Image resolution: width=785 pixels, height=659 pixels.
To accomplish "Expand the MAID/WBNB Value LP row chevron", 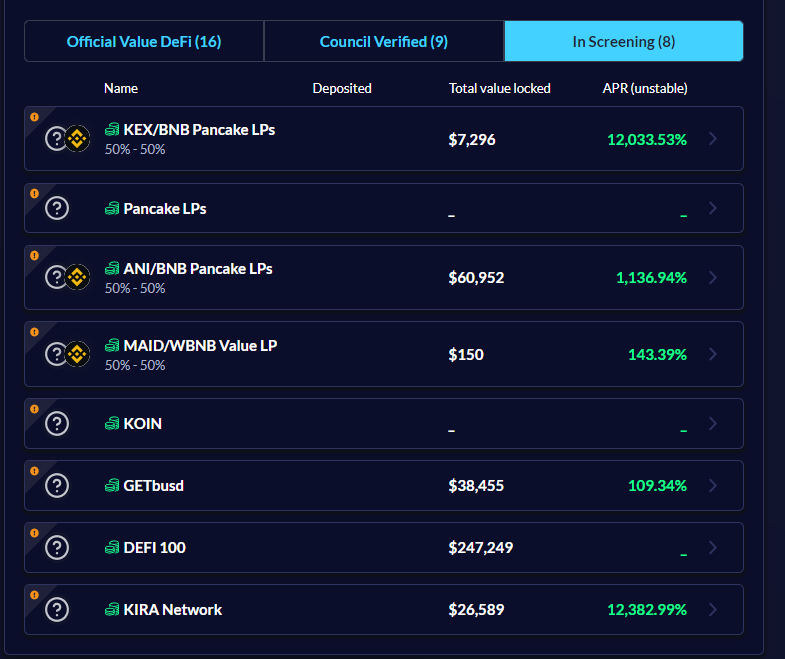I will point(713,354).
